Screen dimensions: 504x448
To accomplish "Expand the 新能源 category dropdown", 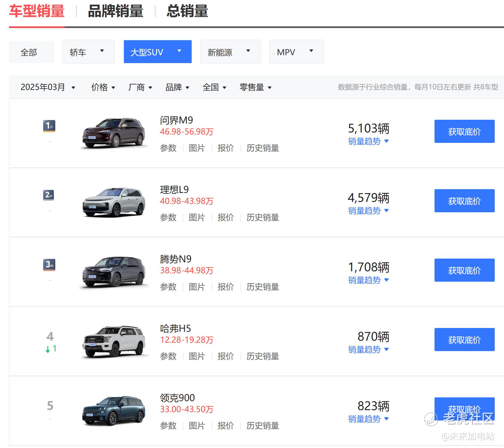I will tap(231, 52).
